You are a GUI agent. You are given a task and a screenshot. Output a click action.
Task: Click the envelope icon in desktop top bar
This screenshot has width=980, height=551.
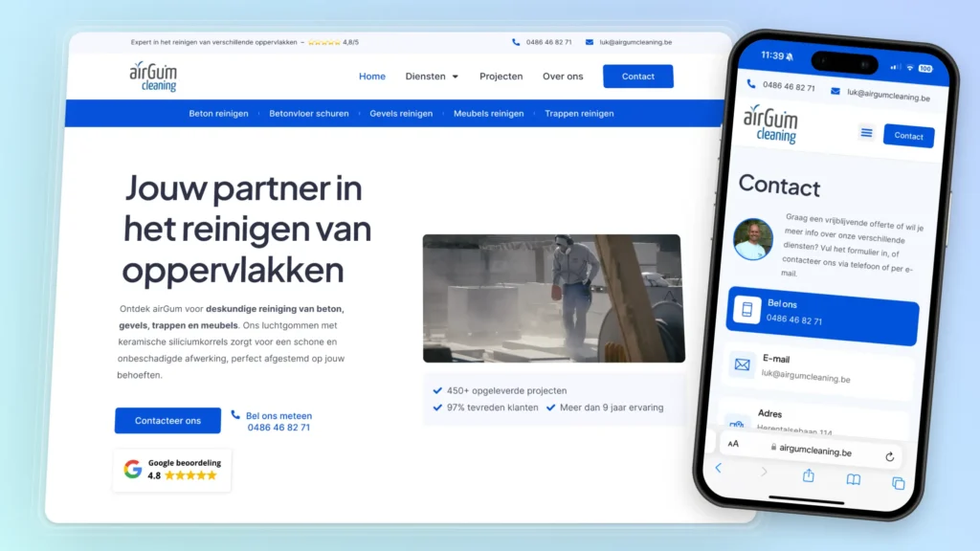point(590,42)
